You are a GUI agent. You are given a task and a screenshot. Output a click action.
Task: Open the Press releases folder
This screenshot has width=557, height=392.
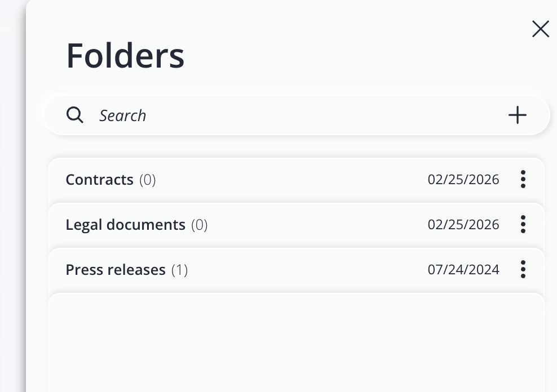pos(116,270)
